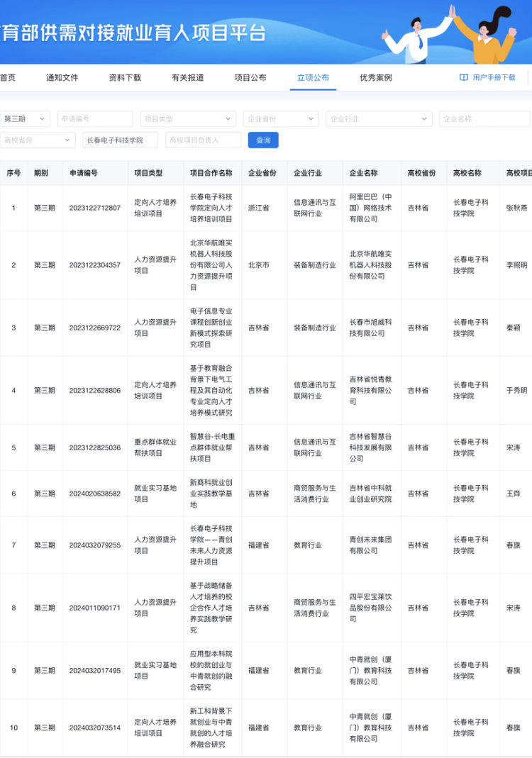Click project leader 张秋燕
Image resolution: width=532 pixels, height=758 pixels.
coord(516,208)
